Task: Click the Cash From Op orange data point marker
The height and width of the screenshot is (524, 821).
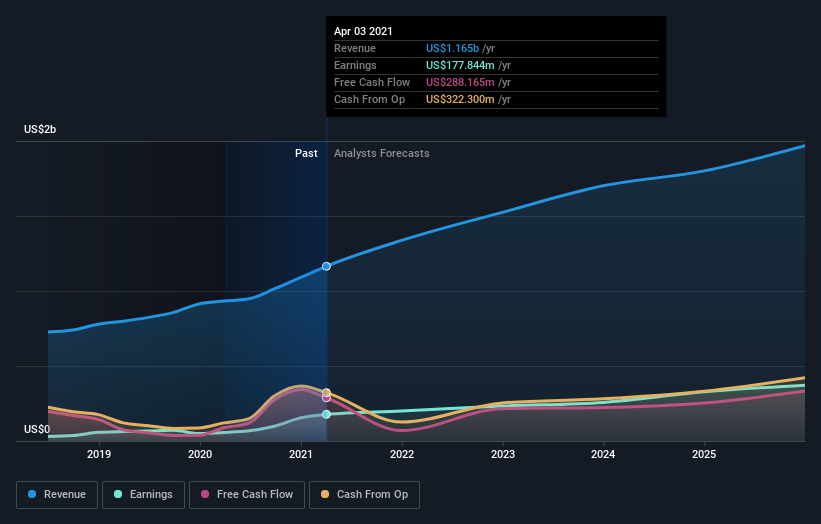Action: (x=326, y=393)
